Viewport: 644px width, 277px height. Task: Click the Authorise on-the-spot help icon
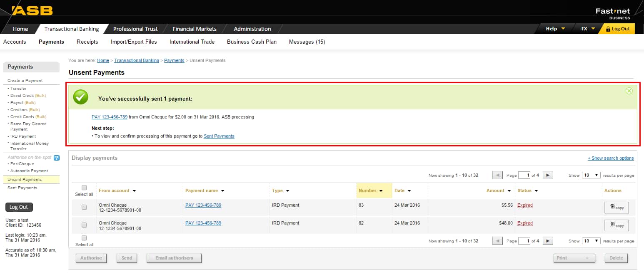click(x=57, y=158)
